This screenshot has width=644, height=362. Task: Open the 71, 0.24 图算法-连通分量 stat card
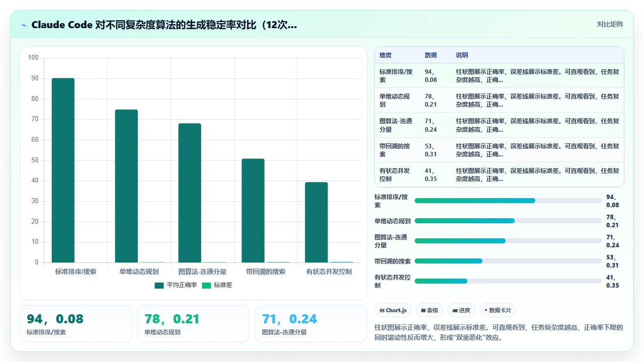point(311,324)
